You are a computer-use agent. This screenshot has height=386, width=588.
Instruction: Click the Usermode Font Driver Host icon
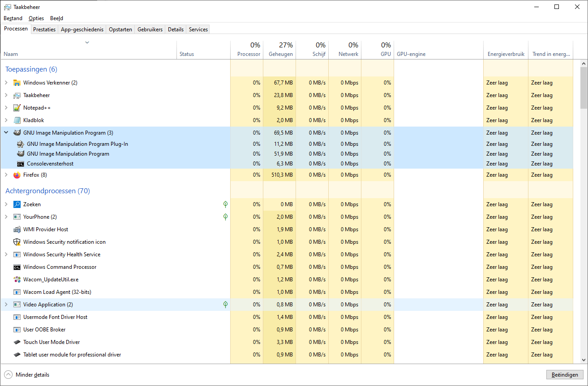(17, 317)
